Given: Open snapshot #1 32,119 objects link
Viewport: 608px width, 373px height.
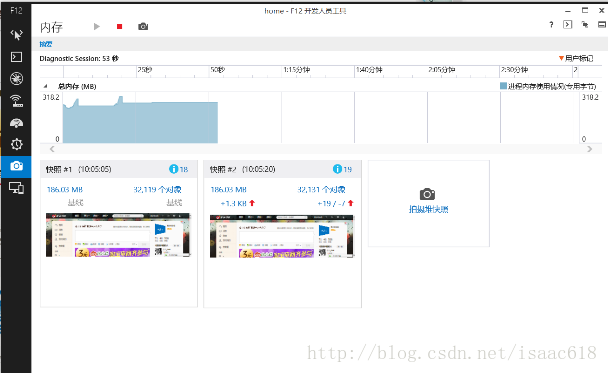Looking at the screenshot, I should (157, 190).
